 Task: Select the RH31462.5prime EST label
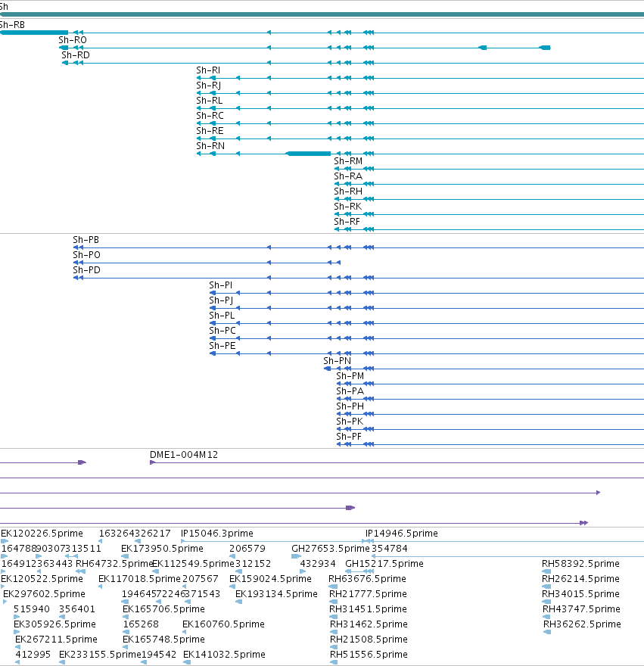click(369, 624)
